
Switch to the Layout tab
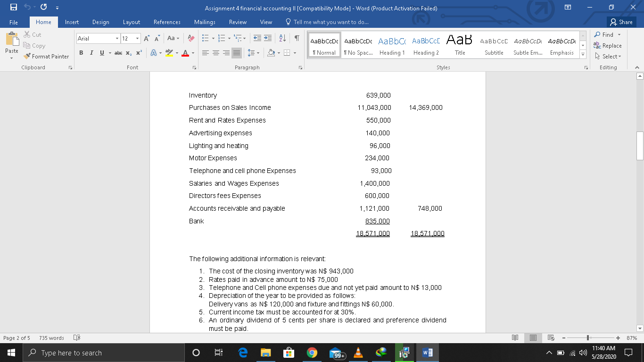(132, 22)
